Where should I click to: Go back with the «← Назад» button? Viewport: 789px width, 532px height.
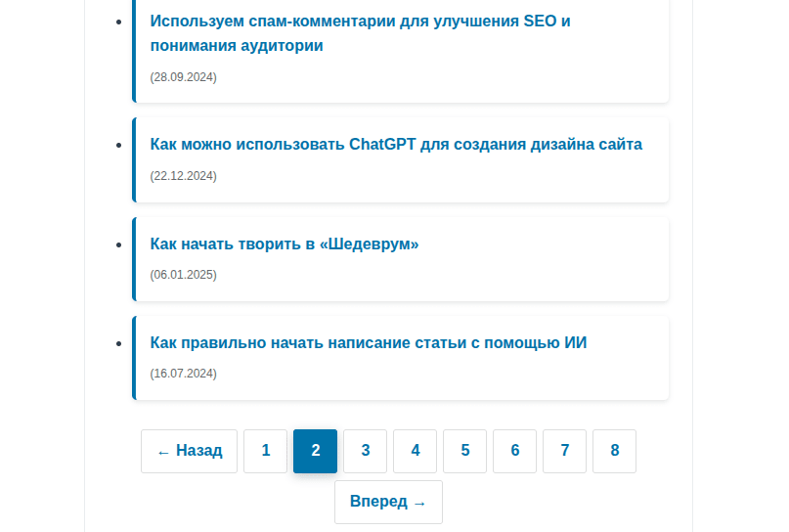189,451
